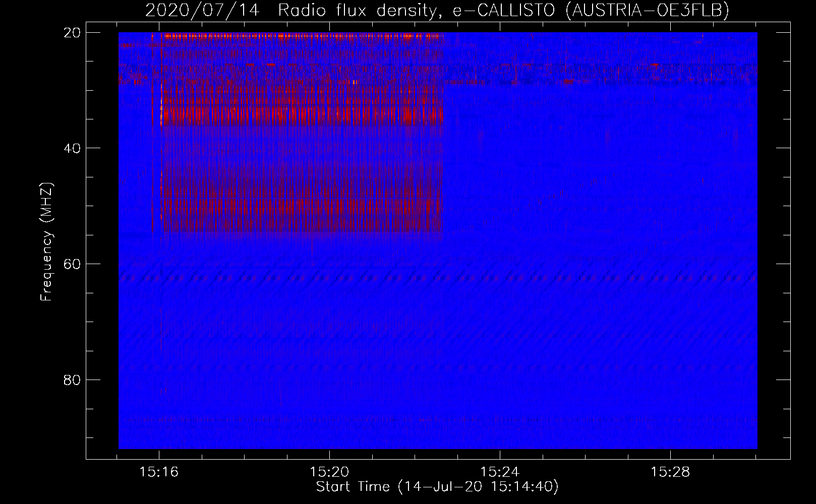
Task: Click the station name '(AUSTRIA-OE3FLB)'
Action: tap(647, 10)
